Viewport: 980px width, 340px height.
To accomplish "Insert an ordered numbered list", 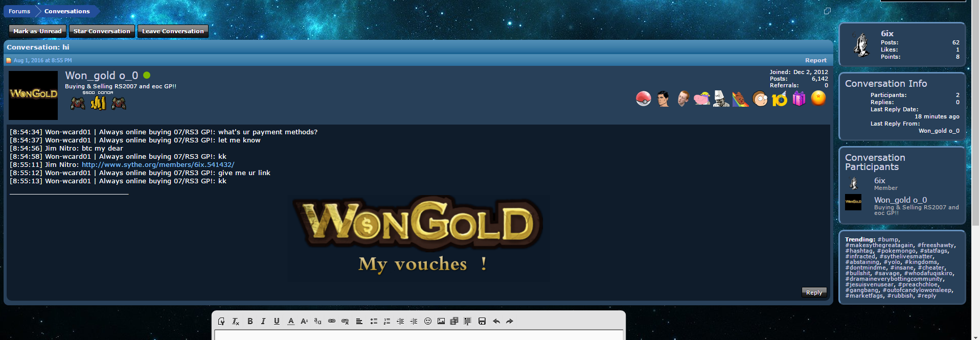I will 387,321.
